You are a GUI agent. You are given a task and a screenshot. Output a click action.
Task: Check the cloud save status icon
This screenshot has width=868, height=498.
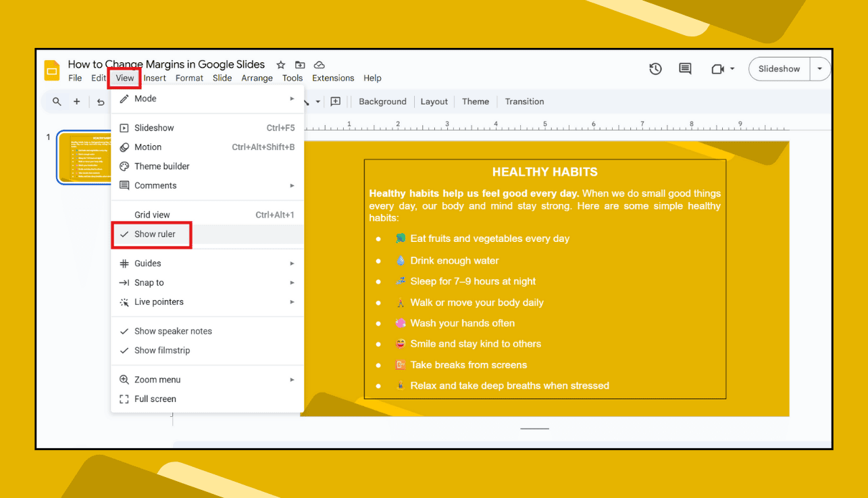(x=319, y=65)
